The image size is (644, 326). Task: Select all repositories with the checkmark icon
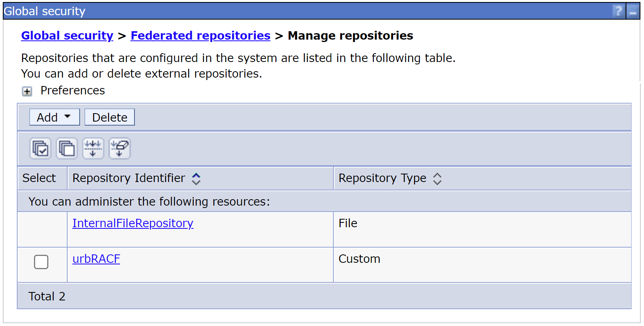pos(40,148)
